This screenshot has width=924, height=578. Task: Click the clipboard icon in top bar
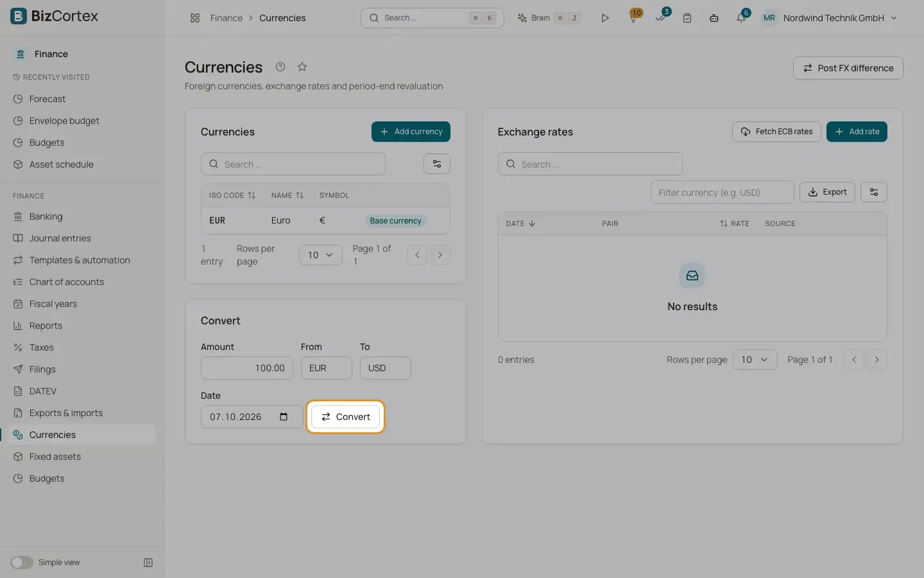(687, 18)
